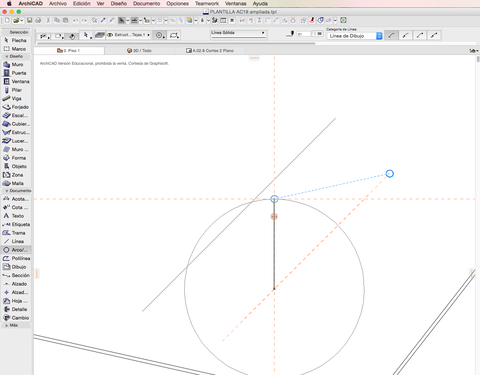Open the Archivo menu
This screenshot has height=375, width=480.
click(58, 4)
